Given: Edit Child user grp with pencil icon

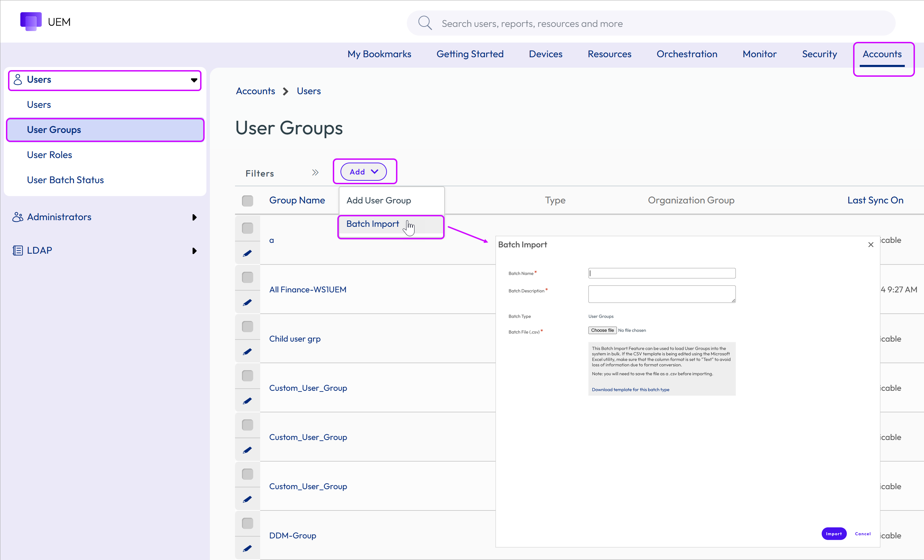Looking at the screenshot, I should click(x=247, y=351).
